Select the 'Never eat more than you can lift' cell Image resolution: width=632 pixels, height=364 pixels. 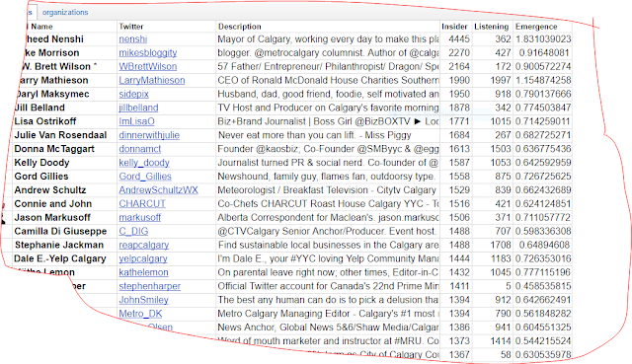click(328, 135)
